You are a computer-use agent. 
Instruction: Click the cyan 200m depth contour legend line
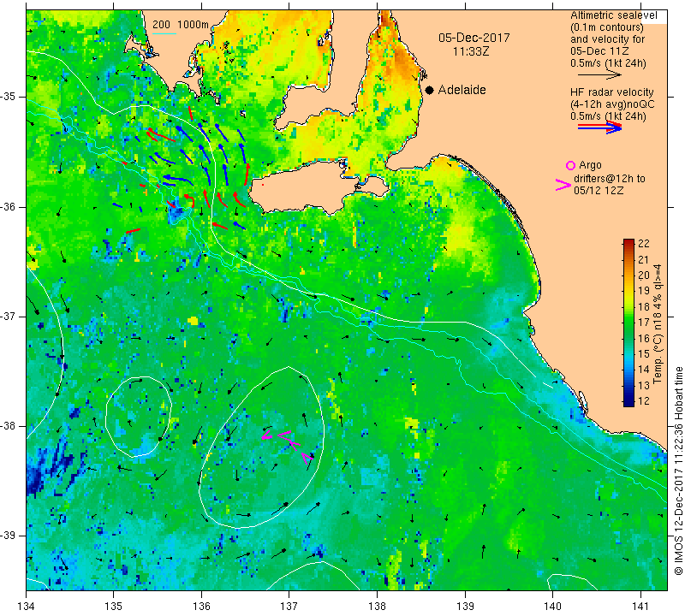click(x=164, y=33)
